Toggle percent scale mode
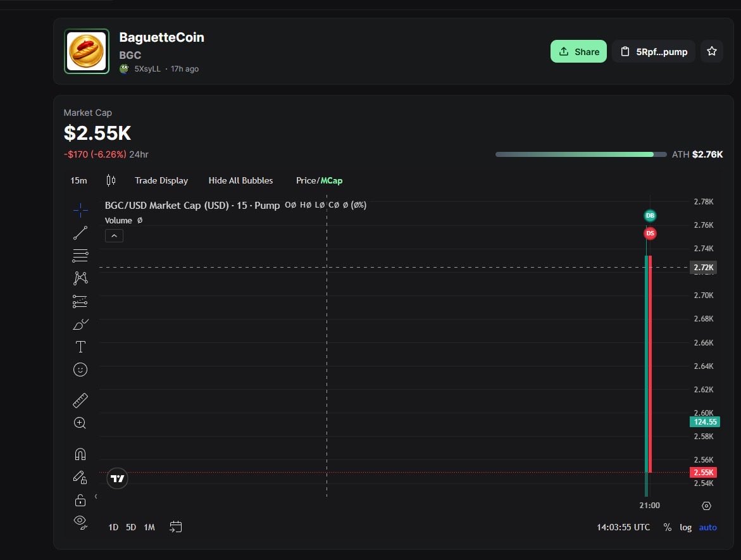Screen dimensions: 741x560 pos(667,527)
